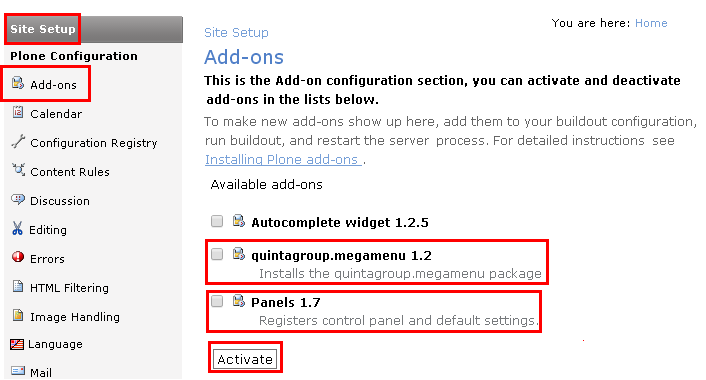Open the Add-ons sidebar icon
Image resolution: width=706 pixels, height=380 pixels.
pyautogui.click(x=18, y=83)
